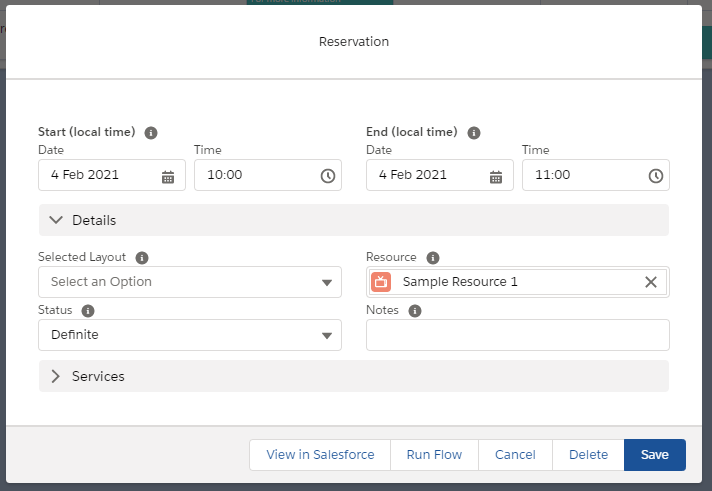Click View in Salesforce button
The image size is (712, 491).
(x=320, y=455)
